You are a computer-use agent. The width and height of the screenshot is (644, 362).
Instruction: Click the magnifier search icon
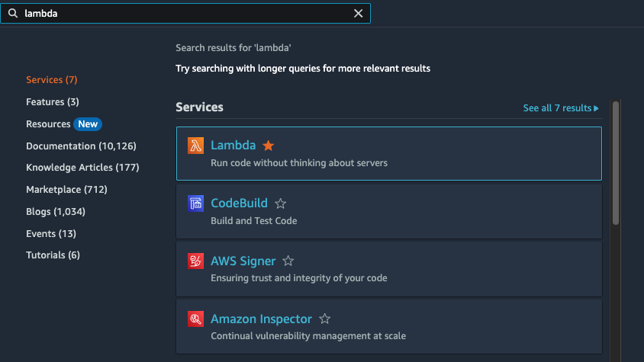[x=13, y=13]
